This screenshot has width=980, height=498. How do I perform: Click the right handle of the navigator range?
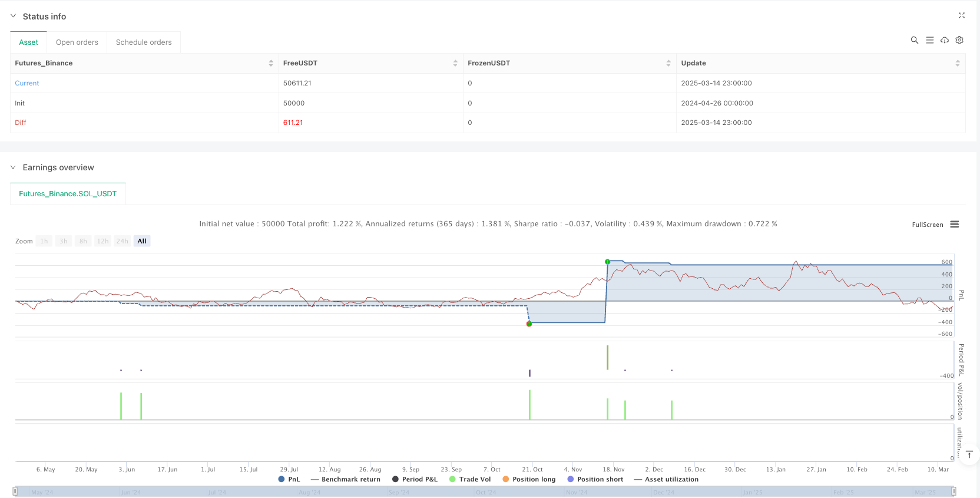(953, 491)
